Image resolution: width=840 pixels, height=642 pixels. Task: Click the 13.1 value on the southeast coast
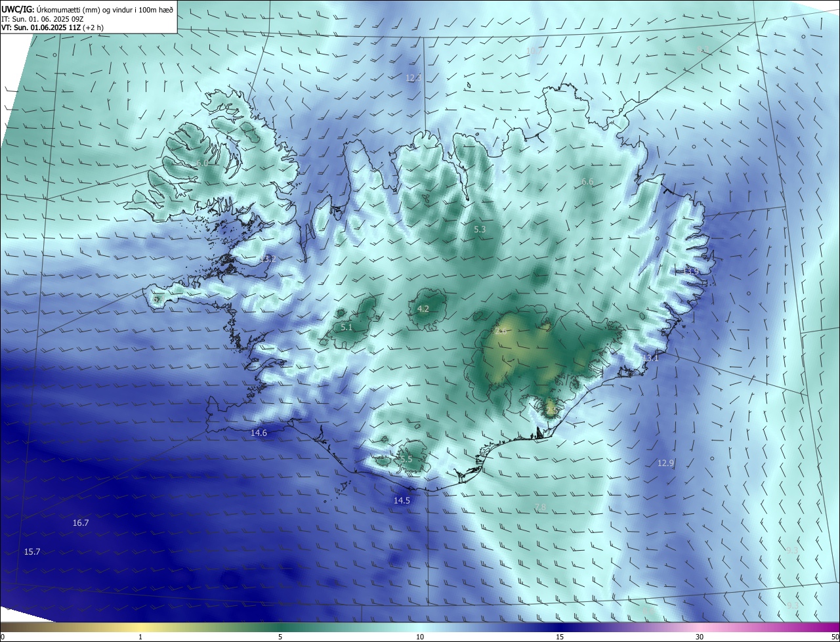(x=650, y=358)
